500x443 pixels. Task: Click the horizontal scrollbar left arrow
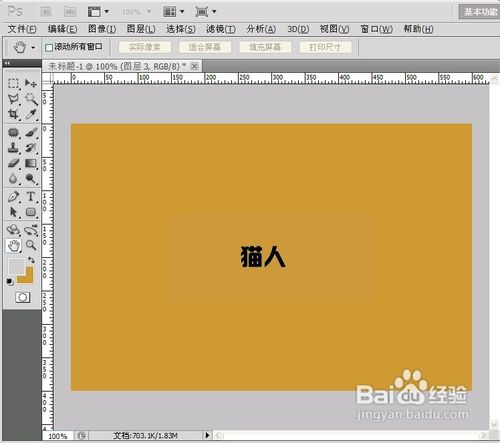[x=218, y=435]
